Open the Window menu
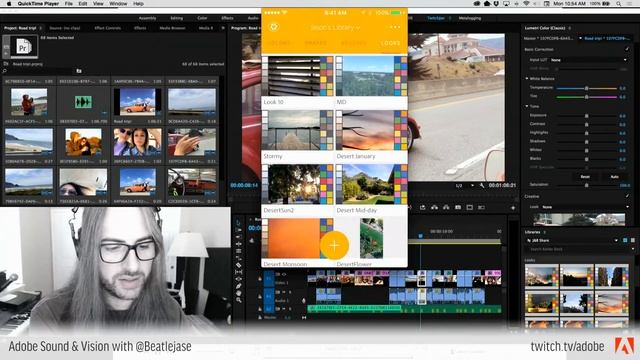640x360 pixels. click(x=118, y=4)
